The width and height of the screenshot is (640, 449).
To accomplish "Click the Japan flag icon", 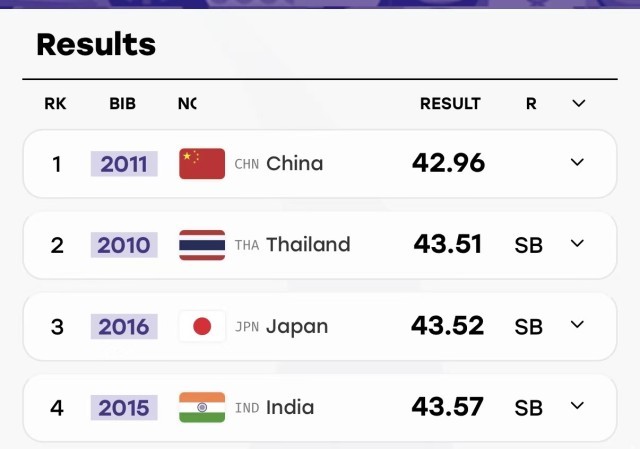I will [202, 326].
